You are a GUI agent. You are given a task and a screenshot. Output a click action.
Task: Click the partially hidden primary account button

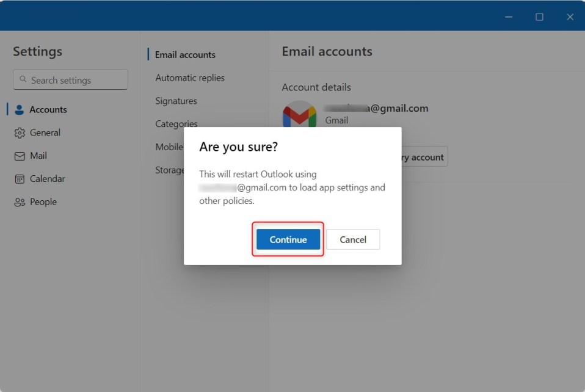424,157
